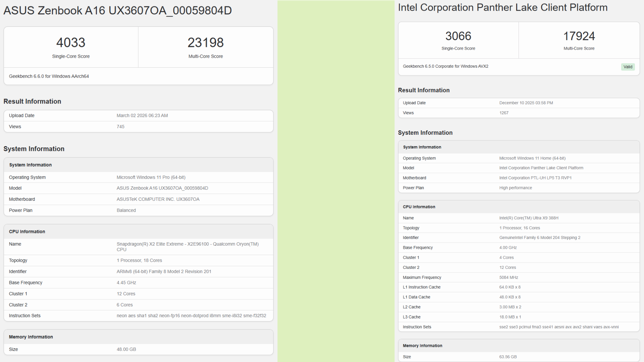This screenshot has height=362, width=644.
Task: Expand the Memory Information section header
Action: click(x=31, y=337)
